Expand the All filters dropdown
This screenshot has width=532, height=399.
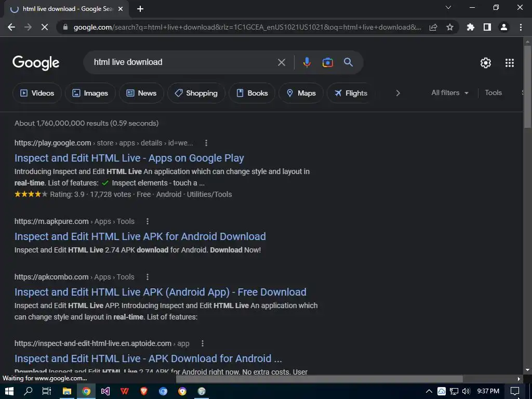450,92
